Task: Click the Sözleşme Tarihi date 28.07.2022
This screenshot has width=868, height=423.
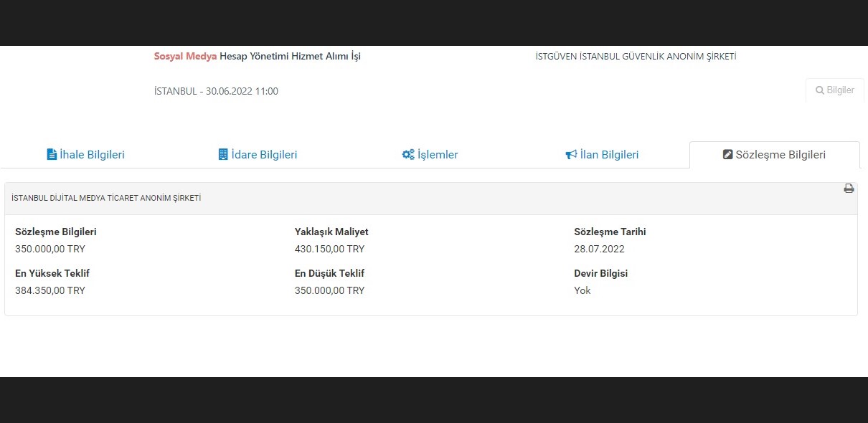Action: pyautogui.click(x=599, y=249)
